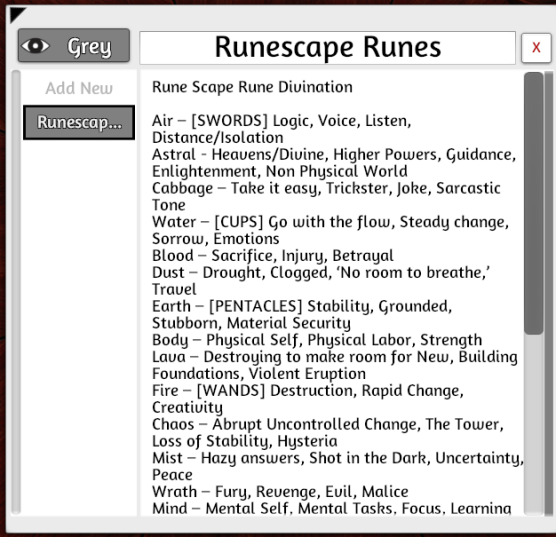Toggle the Grey visibility eye button
The height and width of the screenshot is (537, 556).
click(x=74, y=45)
